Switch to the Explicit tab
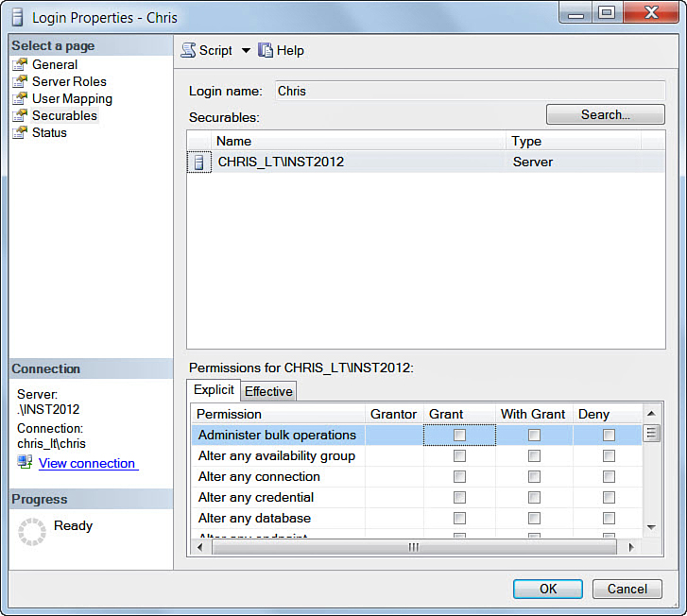Image resolution: width=687 pixels, height=616 pixels. pyautogui.click(x=214, y=390)
